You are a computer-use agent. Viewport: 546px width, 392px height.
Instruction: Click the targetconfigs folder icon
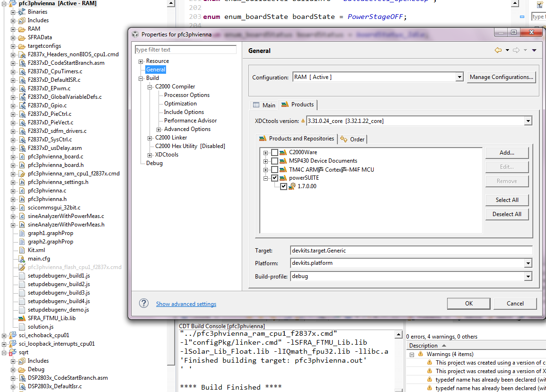22,46
